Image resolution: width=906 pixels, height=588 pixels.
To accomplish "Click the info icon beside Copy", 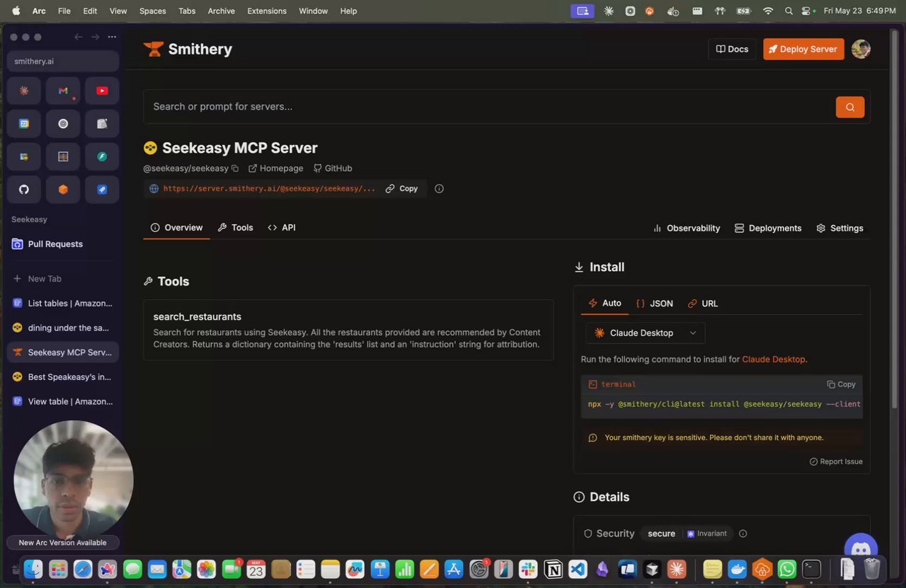I will (439, 189).
